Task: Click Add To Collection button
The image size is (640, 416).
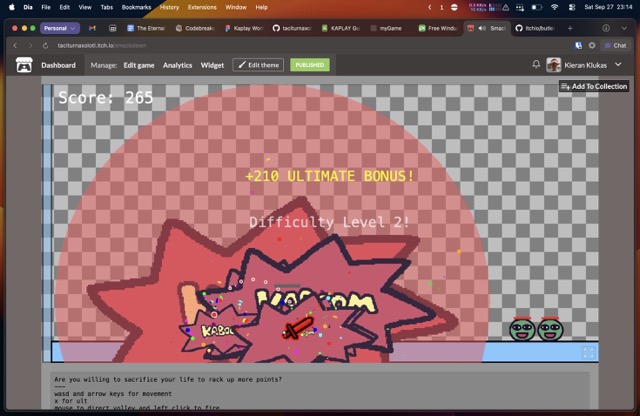Action: coord(594,87)
